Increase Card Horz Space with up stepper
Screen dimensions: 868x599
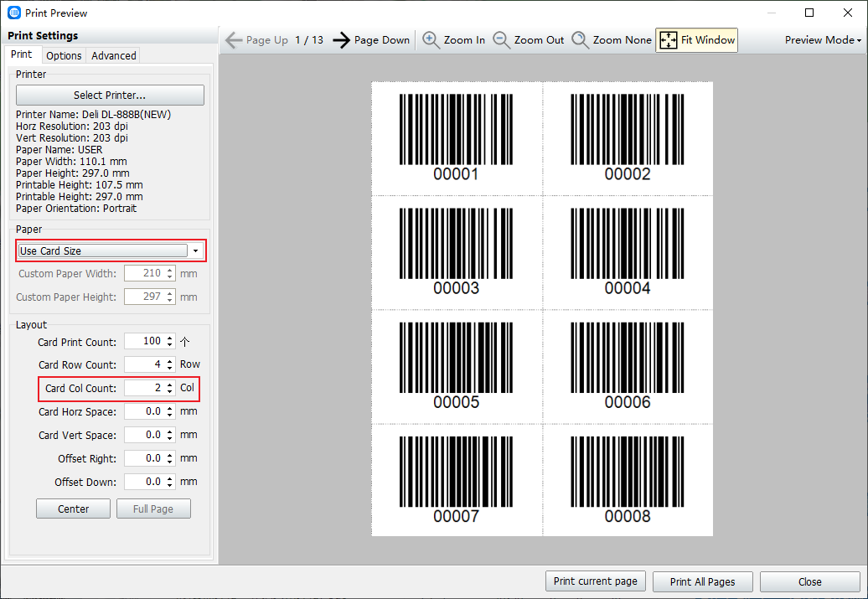coord(170,408)
